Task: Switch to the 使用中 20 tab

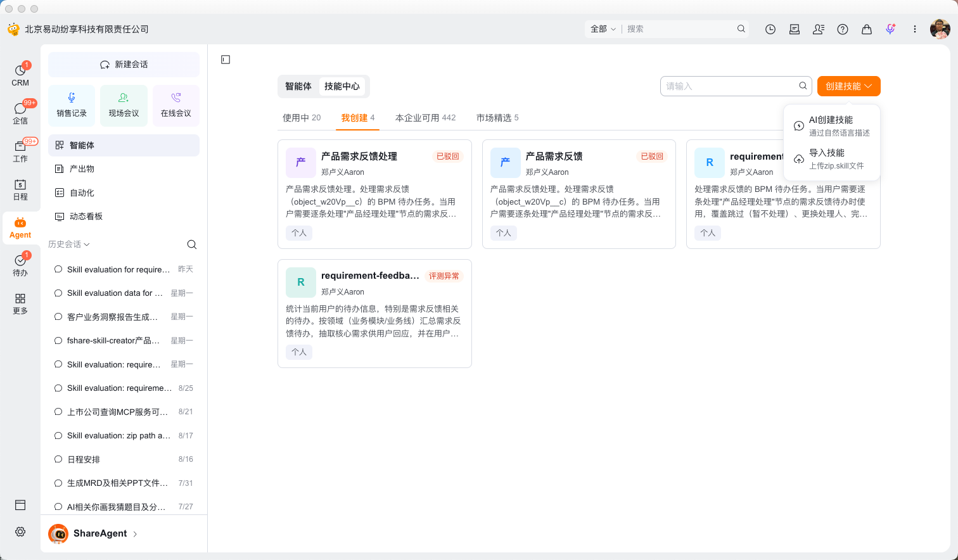Action: click(302, 118)
